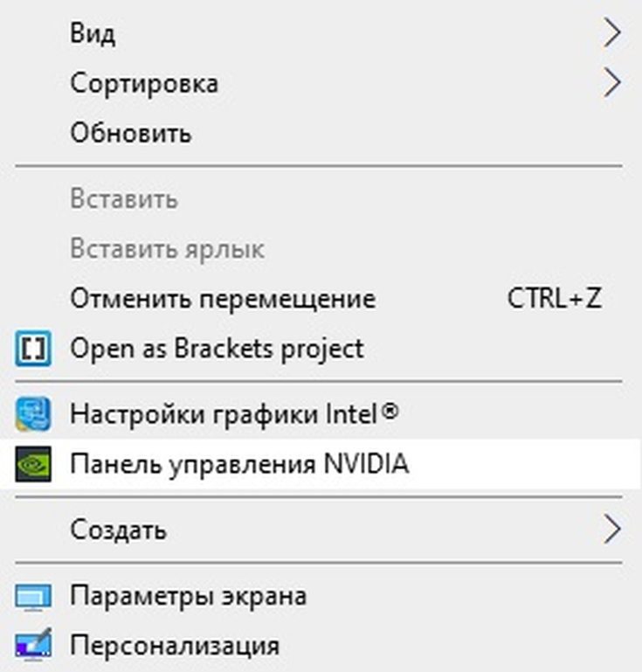Image resolution: width=642 pixels, height=672 pixels.
Task: Open Панель управления NVIDIA
Action: tap(321, 464)
